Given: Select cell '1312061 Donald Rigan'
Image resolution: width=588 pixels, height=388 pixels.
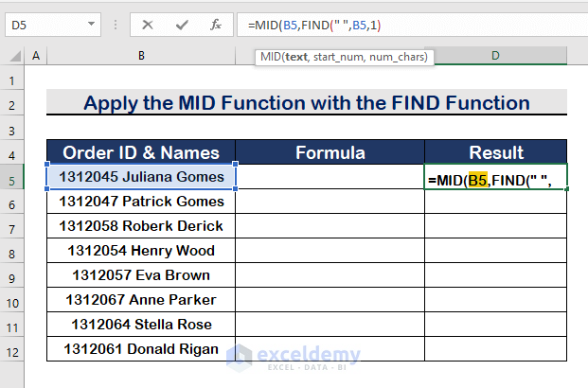Looking at the screenshot, I should [141, 349].
